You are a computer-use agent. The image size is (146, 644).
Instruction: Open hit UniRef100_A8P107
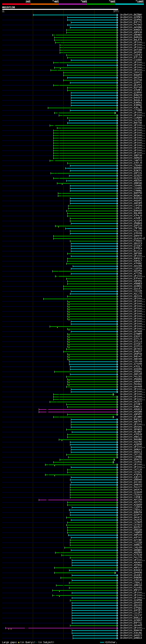coord(131,567)
